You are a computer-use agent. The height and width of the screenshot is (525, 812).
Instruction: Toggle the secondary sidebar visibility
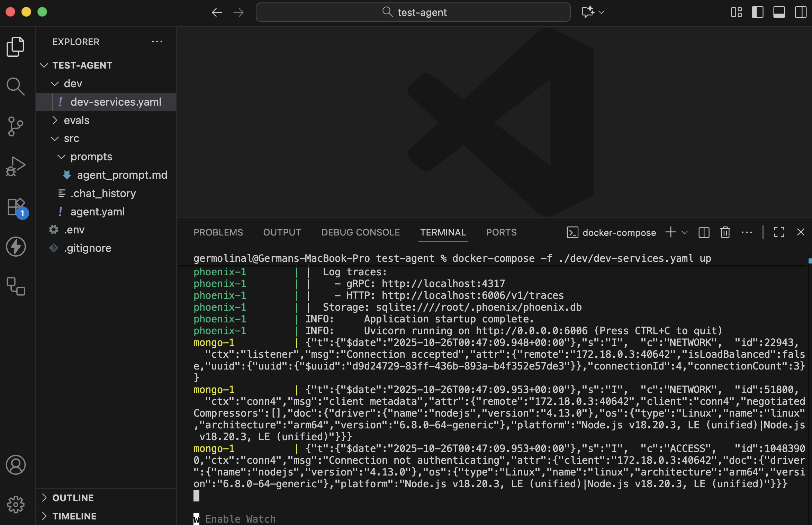click(x=801, y=12)
